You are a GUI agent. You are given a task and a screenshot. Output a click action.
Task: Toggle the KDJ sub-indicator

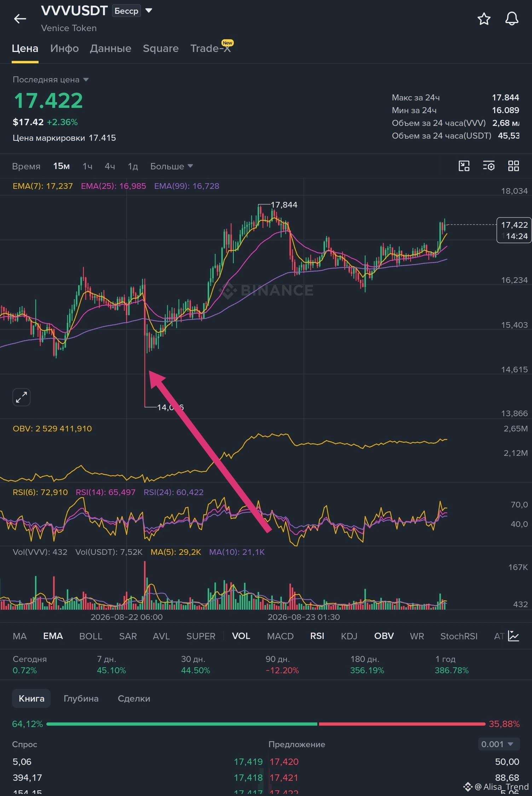point(349,636)
